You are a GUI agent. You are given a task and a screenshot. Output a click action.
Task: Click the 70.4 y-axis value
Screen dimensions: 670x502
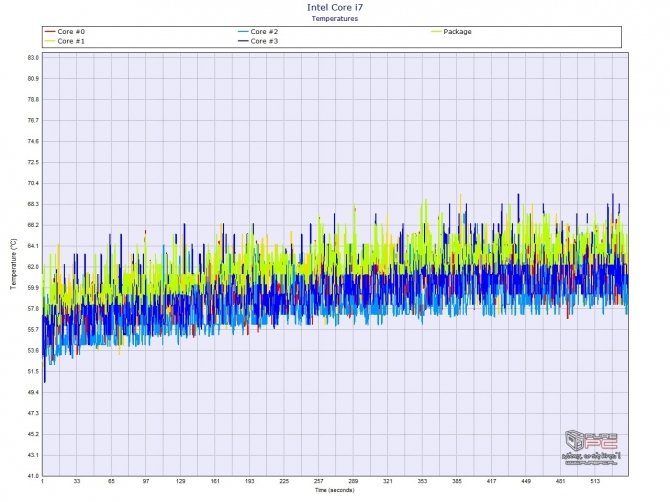(x=33, y=183)
